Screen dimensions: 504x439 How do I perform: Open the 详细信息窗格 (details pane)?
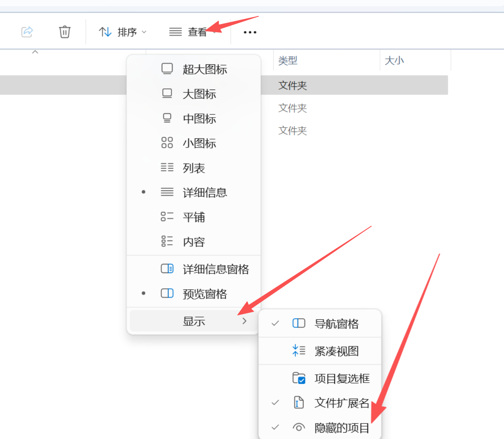[x=216, y=269]
